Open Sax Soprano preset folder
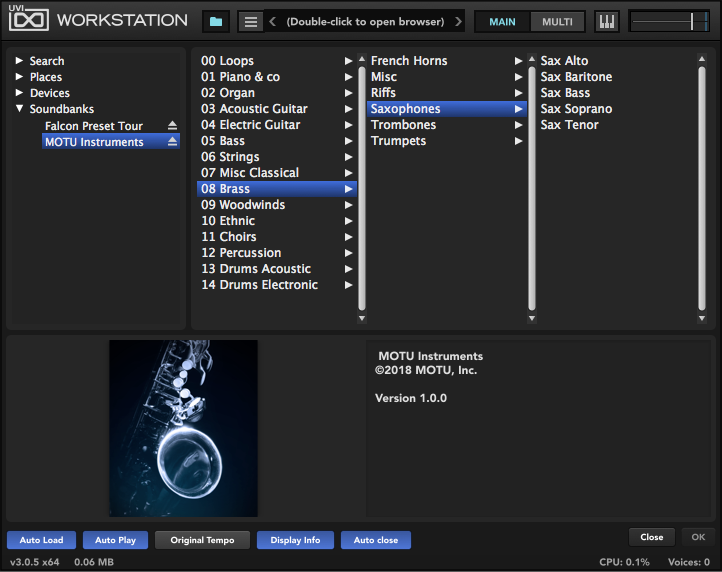722x572 pixels. [x=576, y=109]
